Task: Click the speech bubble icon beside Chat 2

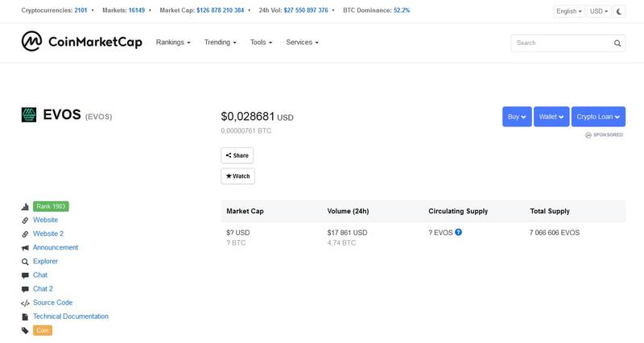Action: [25, 289]
